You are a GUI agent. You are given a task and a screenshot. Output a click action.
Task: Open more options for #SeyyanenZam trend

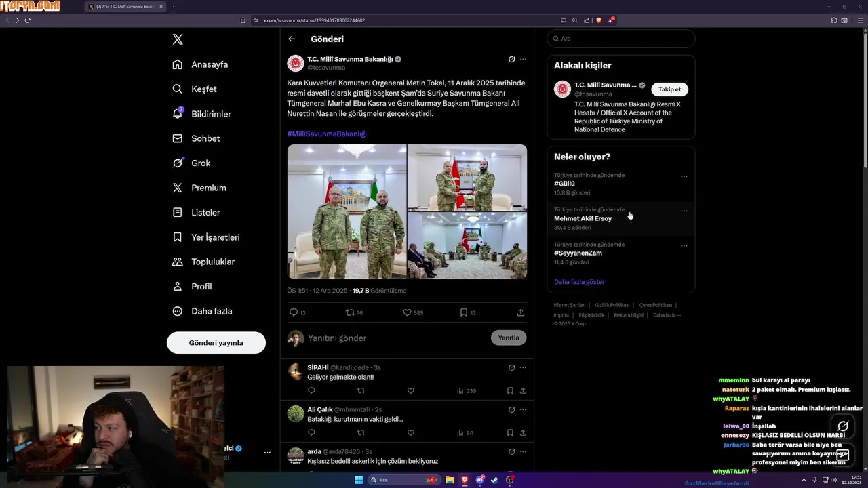(x=684, y=246)
